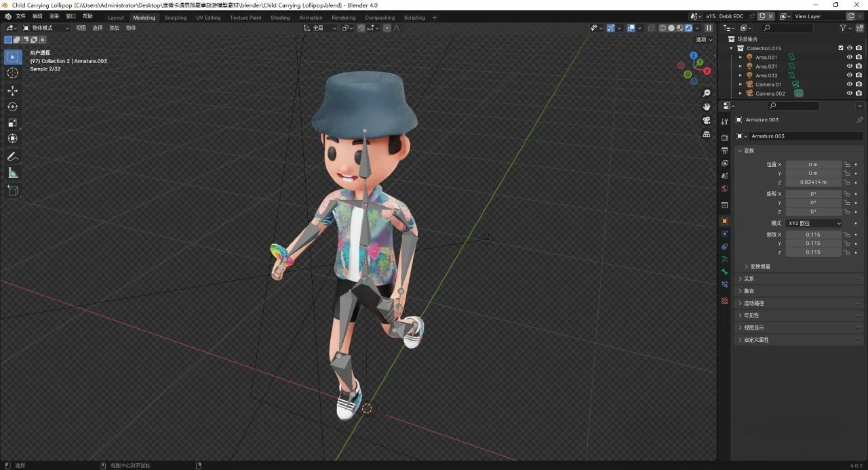The image size is (868, 470).
Task: Open outliner filter dropdown
Action: [x=846, y=28]
